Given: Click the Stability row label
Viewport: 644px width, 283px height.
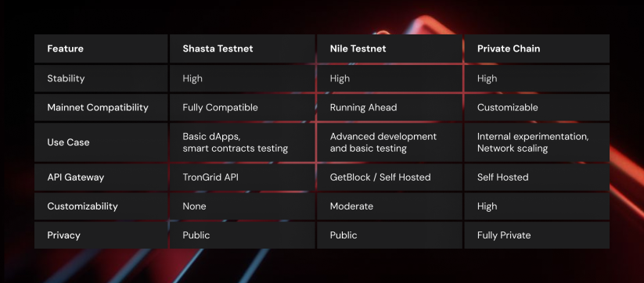Looking at the screenshot, I should (101, 78).
